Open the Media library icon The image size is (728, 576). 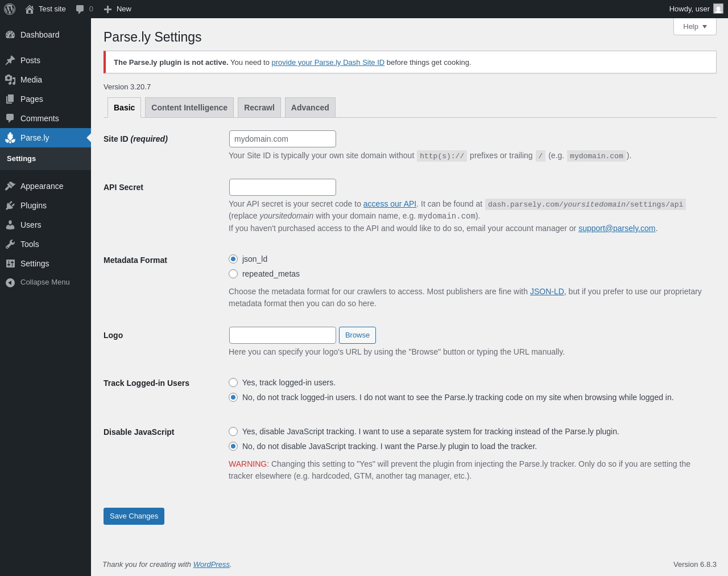10,80
